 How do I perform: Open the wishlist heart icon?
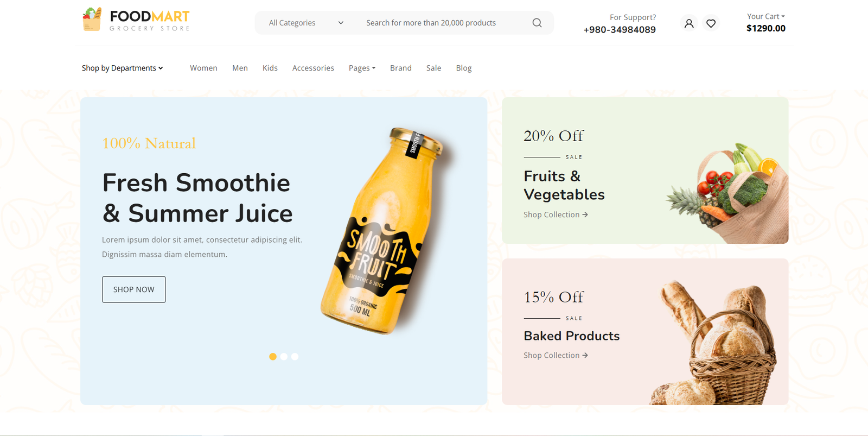coord(711,23)
